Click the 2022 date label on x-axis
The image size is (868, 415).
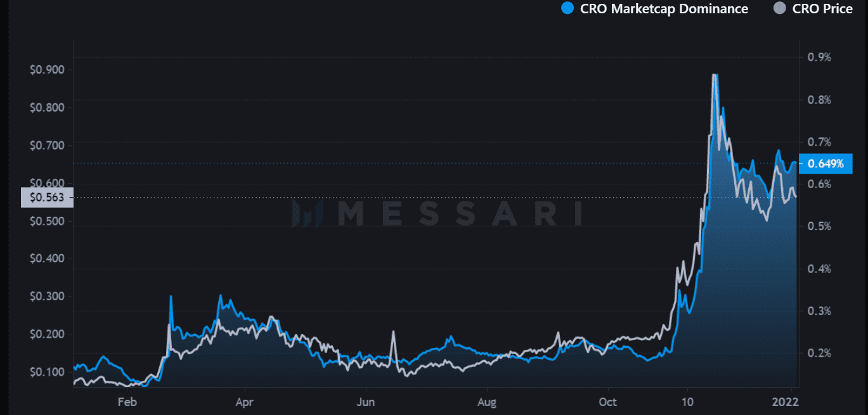click(x=787, y=401)
